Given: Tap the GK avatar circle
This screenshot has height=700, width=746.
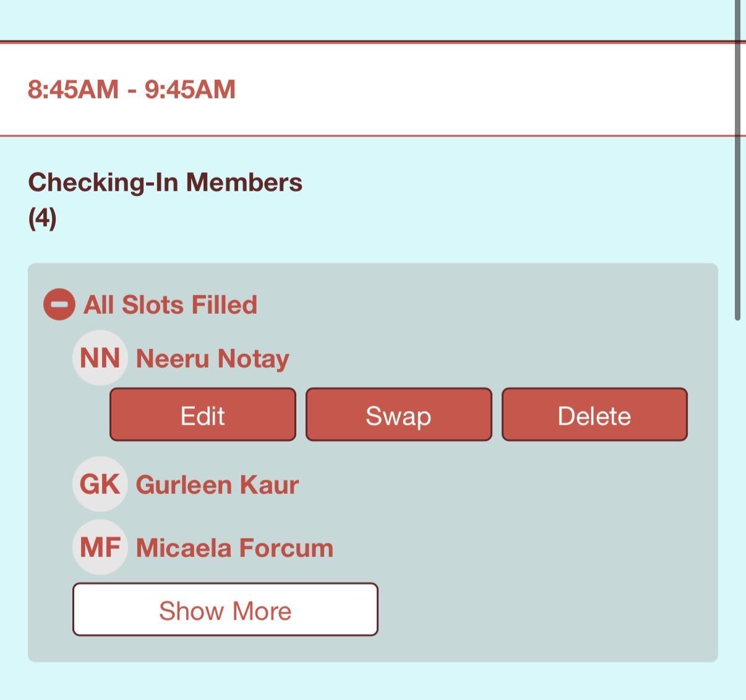Looking at the screenshot, I should pyautogui.click(x=100, y=485).
